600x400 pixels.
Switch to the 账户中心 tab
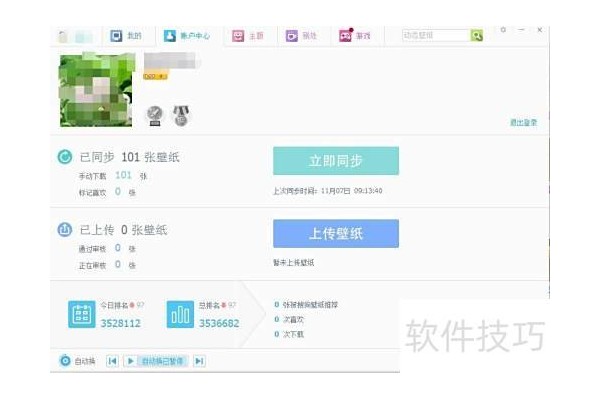point(187,36)
